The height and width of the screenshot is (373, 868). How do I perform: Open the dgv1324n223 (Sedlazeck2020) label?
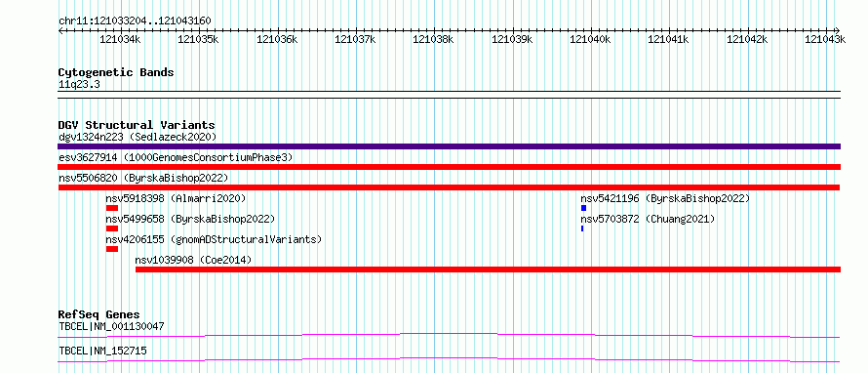pos(138,137)
